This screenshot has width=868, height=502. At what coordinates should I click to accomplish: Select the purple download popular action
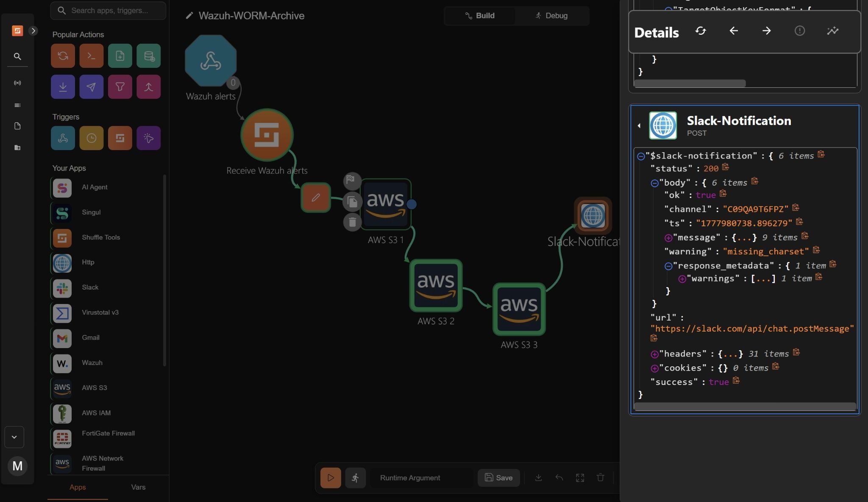point(63,87)
